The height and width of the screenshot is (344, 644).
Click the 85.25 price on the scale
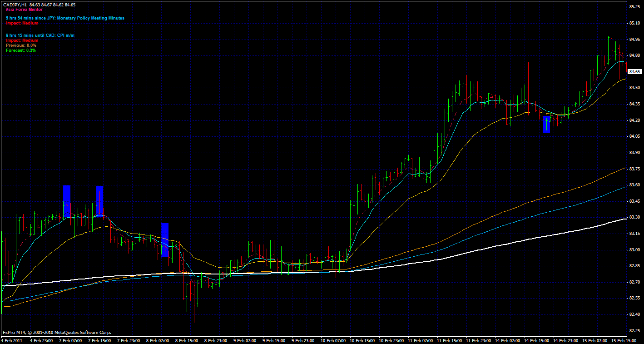tap(634, 7)
